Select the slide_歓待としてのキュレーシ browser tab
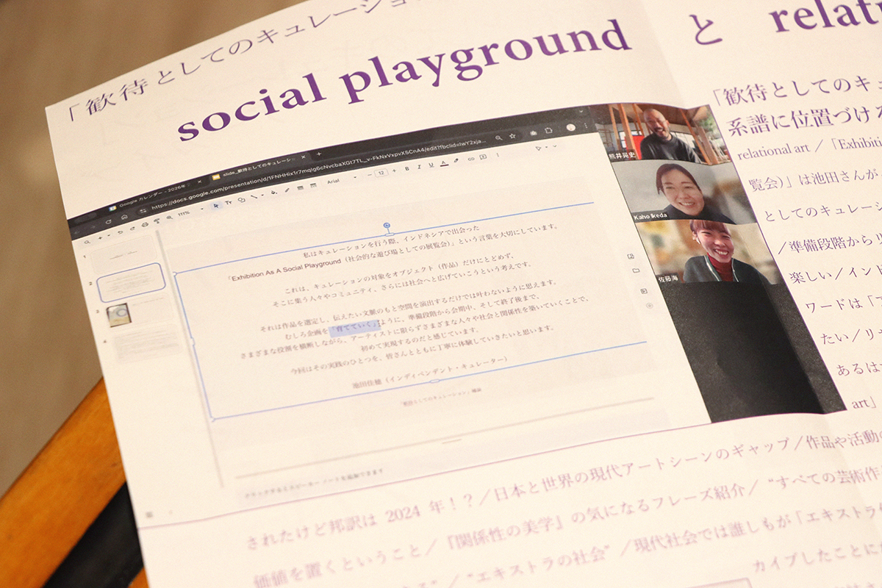The height and width of the screenshot is (588, 882). pos(259,168)
